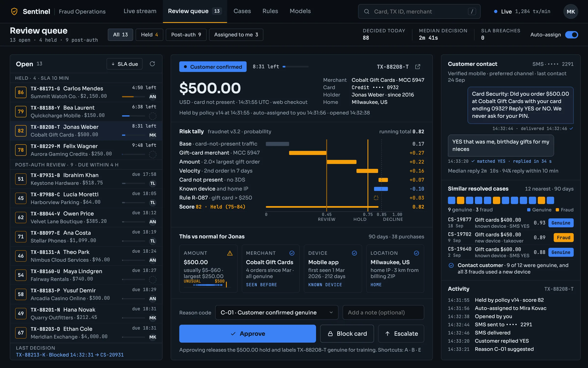The image size is (588, 368).
Task: Filter the queue by All 13
Action: [x=120, y=35]
